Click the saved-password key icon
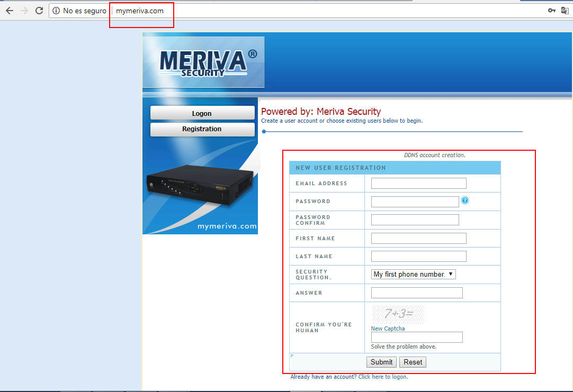The image size is (573, 392). click(x=552, y=11)
